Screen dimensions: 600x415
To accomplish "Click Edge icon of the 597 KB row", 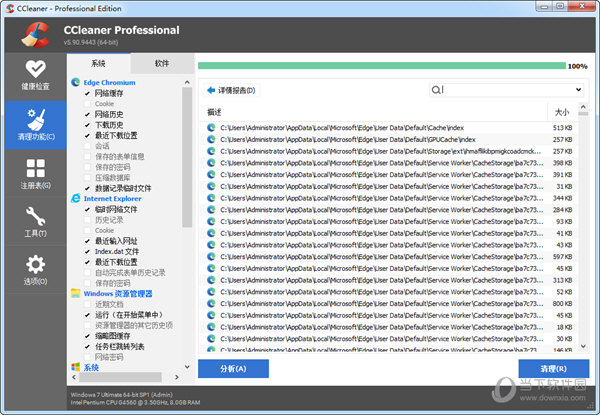I will [211, 257].
